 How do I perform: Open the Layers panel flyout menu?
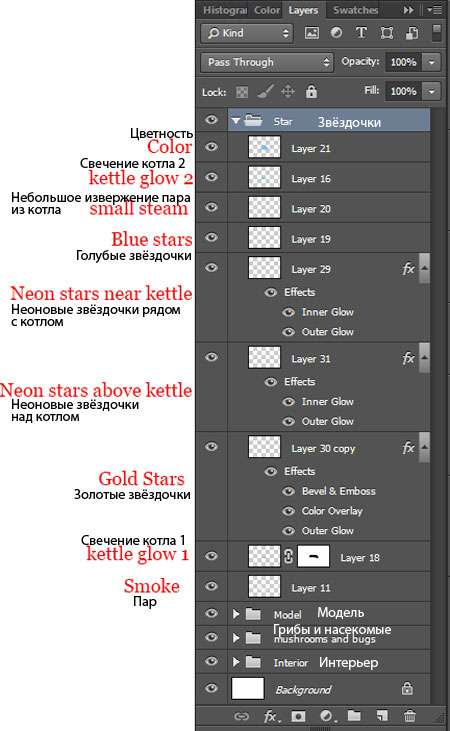435,10
